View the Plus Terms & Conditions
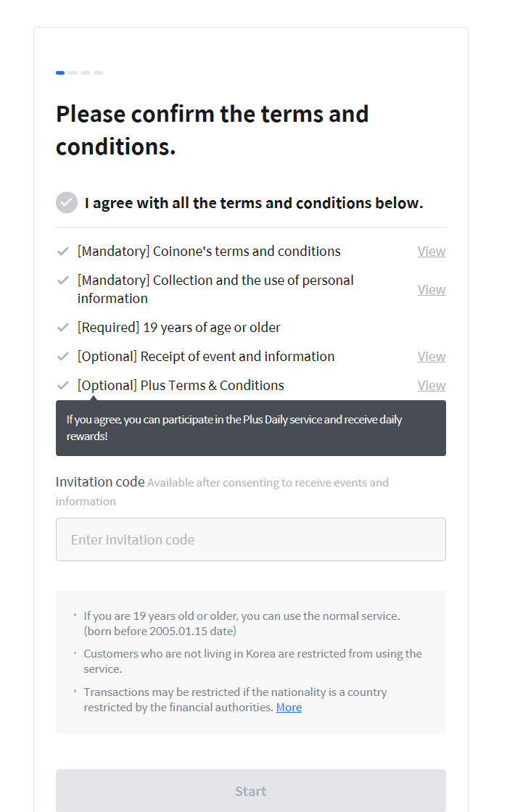The height and width of the screenshot is (812, 515). [x=431, y=386]
